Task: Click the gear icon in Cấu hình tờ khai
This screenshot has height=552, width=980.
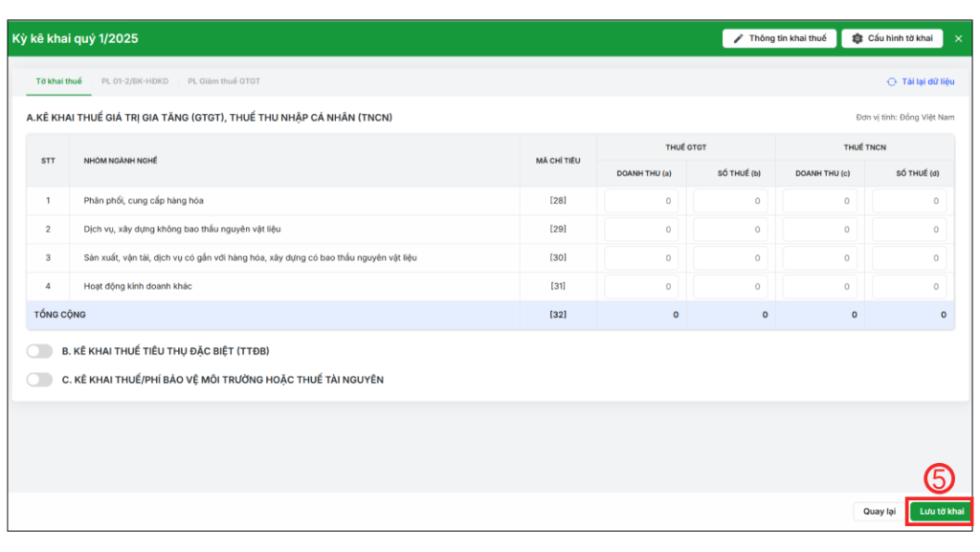Action: [x=857, y=39]
